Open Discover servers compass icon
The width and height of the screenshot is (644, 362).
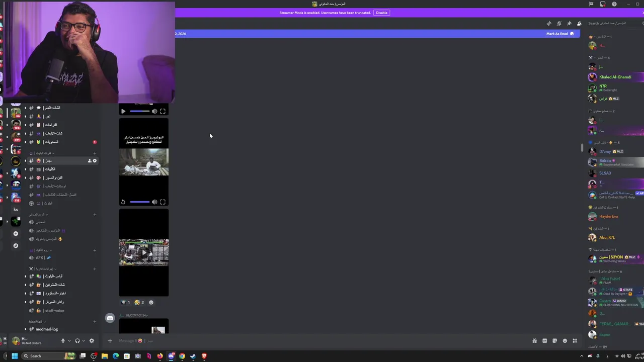(16, 246)
